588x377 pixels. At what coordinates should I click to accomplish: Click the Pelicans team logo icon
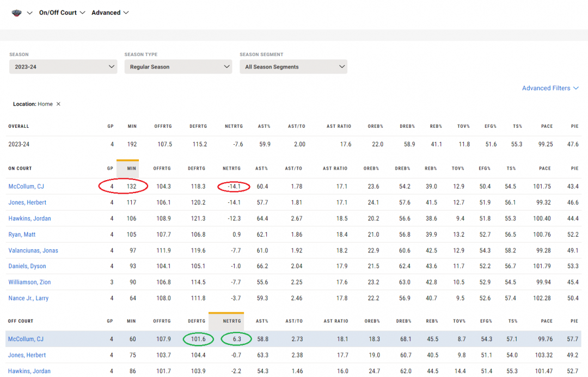click(x=16, y=13)
